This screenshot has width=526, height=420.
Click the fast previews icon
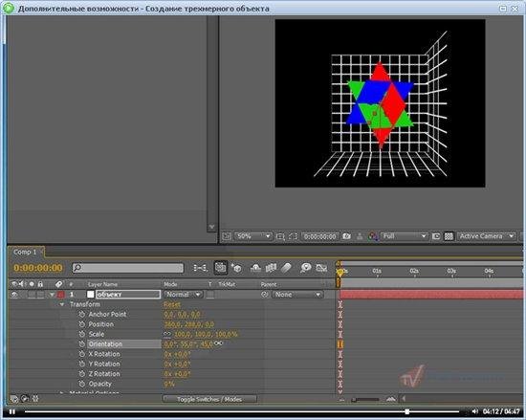pos(436,236)
